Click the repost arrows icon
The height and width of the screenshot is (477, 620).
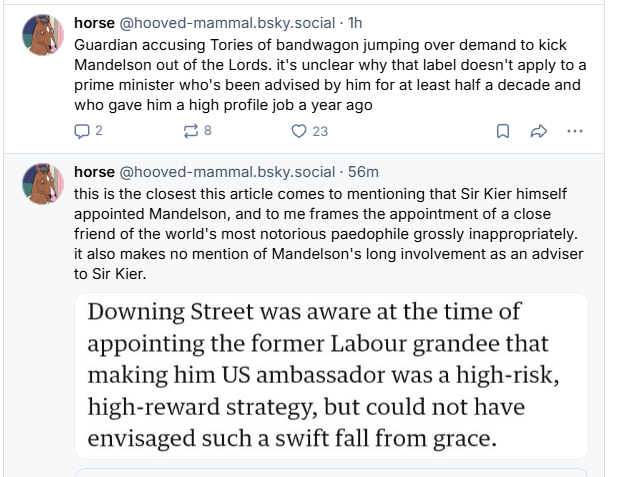pos(190,130)
